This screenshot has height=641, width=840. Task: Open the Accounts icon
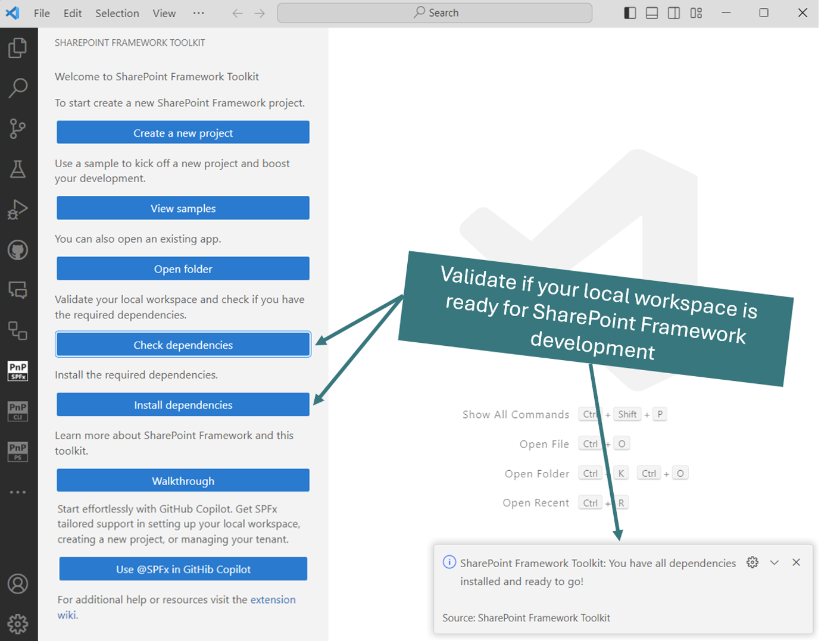tap(18, 584)
